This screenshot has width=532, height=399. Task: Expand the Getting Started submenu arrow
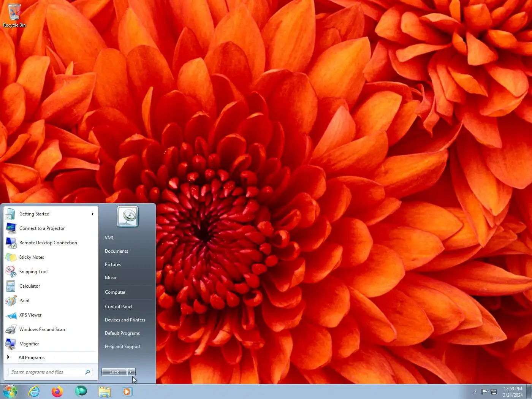coord(92,214)
